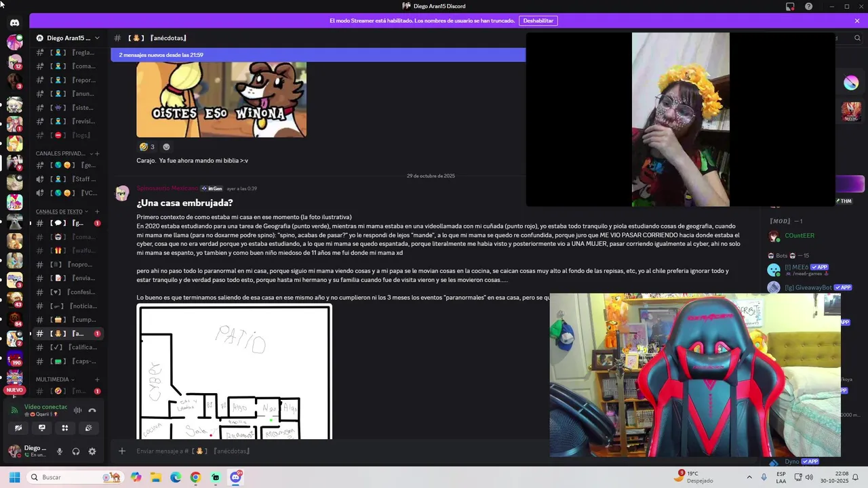Image resolution: width=868 pixels, height=488 pixels.
Task: Open the confesi channel
Action: click(x=68, y=292)
